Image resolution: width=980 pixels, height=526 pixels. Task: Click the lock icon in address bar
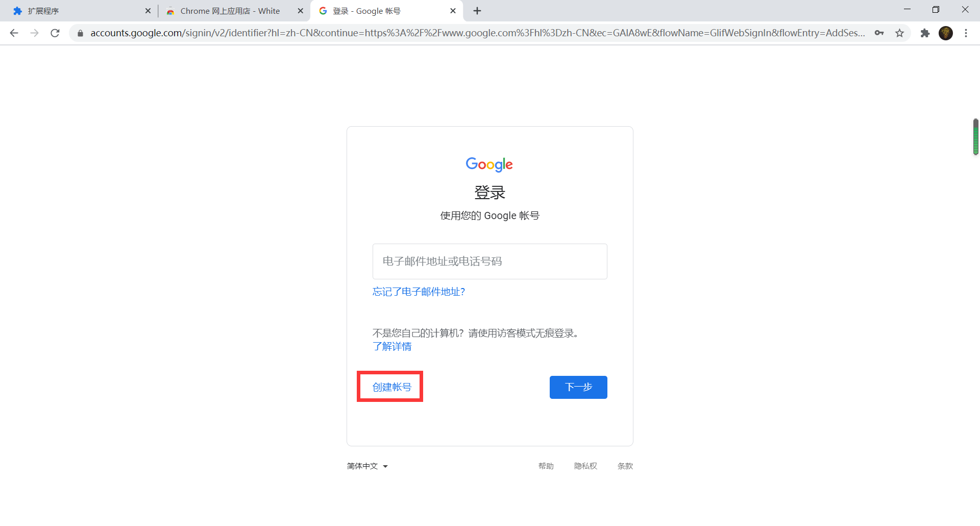point(80,33)
